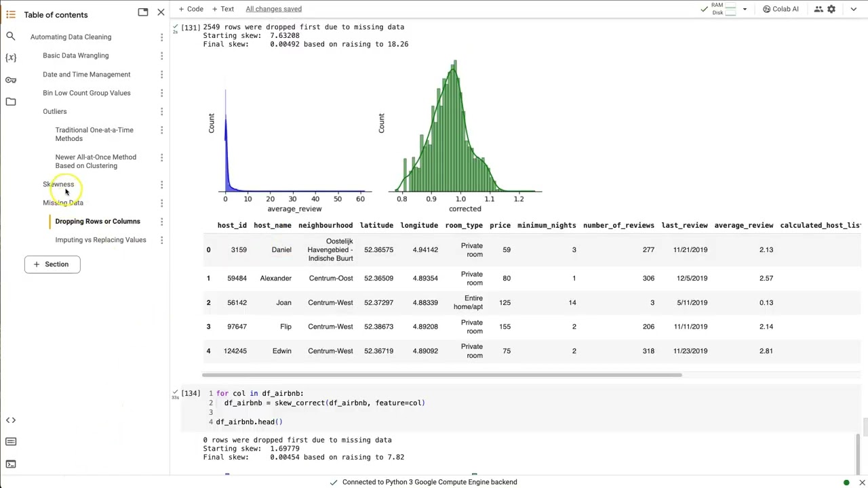Go to Traditional One-at-a-Time Methods section
The height and width of the screenshot is (488, 868).
[x=94, y=134]
